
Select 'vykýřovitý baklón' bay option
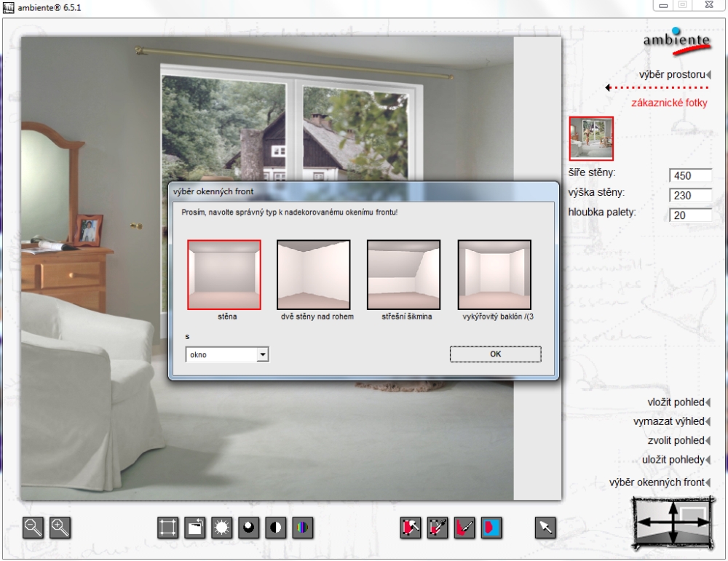tap(494, 274)
